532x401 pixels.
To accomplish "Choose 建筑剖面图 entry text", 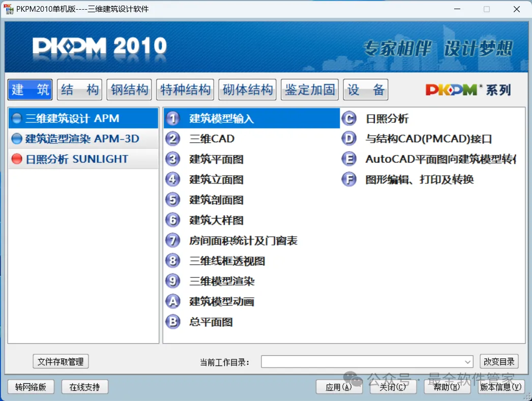I will (216, 200).
